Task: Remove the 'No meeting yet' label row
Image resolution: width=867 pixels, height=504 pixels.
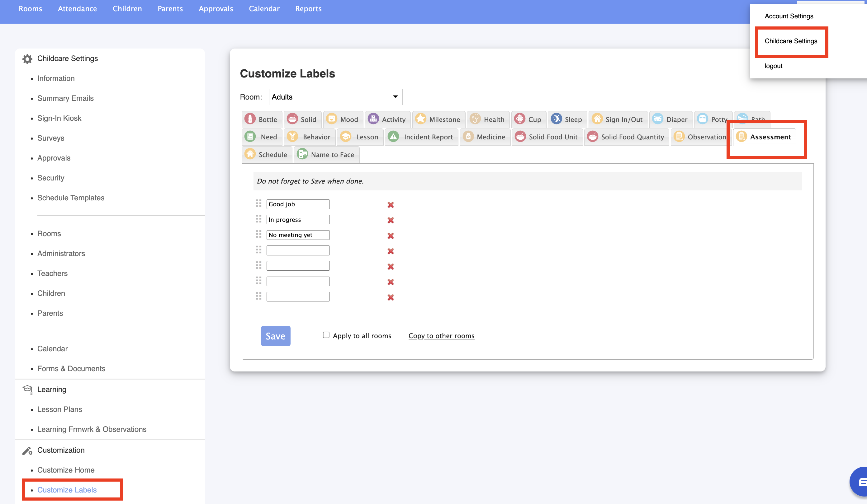Action: (391, 236)
